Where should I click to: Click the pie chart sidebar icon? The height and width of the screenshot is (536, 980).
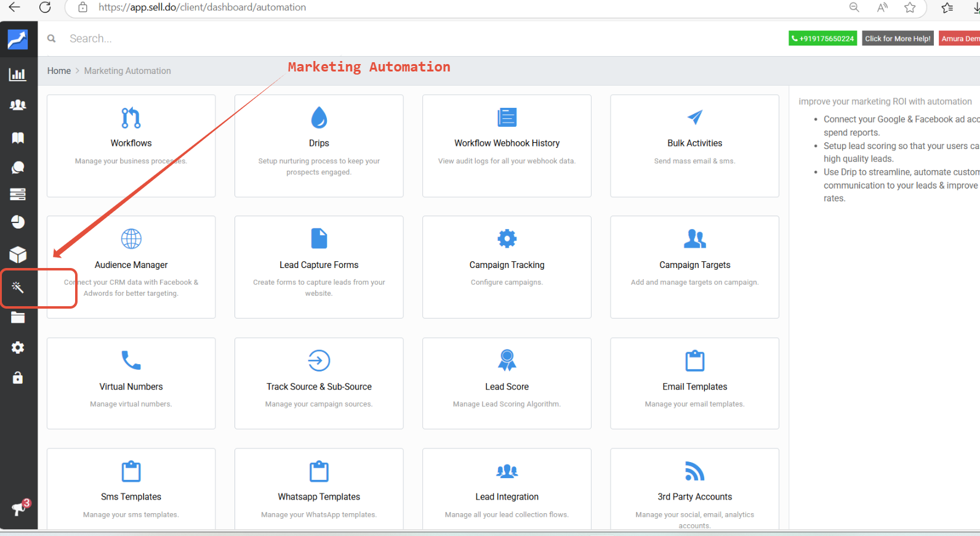pyautogui.click(x=18, y=222)
